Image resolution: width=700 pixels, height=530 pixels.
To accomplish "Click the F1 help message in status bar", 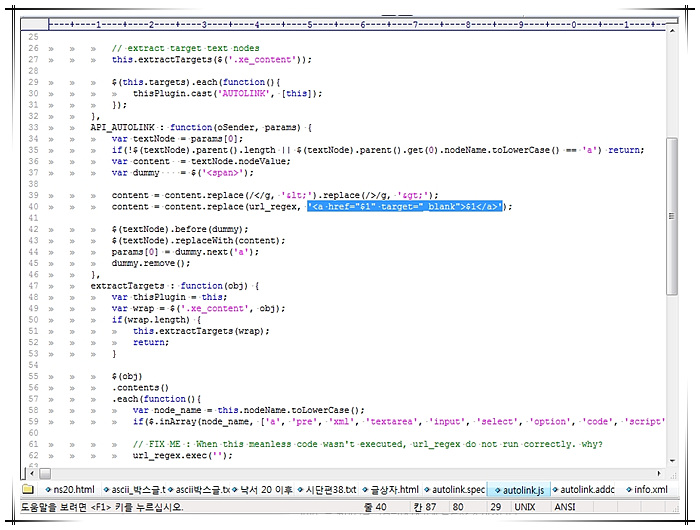I will click(x=102, y=507).
